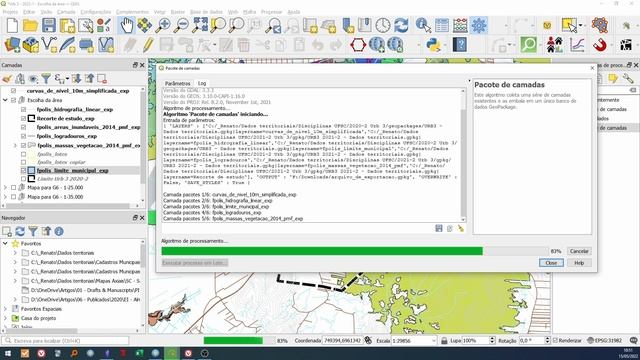Select the Zoom In magnifier tool
This screenshot has width=640, height=360.
click(162, 26)
